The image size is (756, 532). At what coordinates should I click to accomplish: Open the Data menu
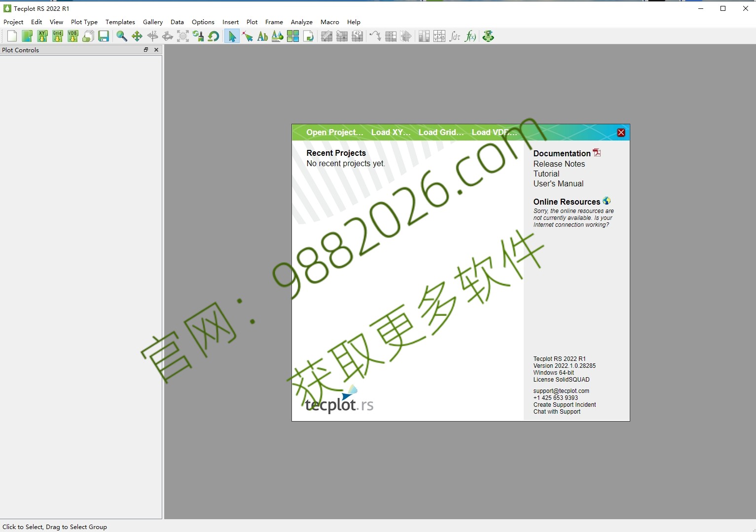click(177, 22)
